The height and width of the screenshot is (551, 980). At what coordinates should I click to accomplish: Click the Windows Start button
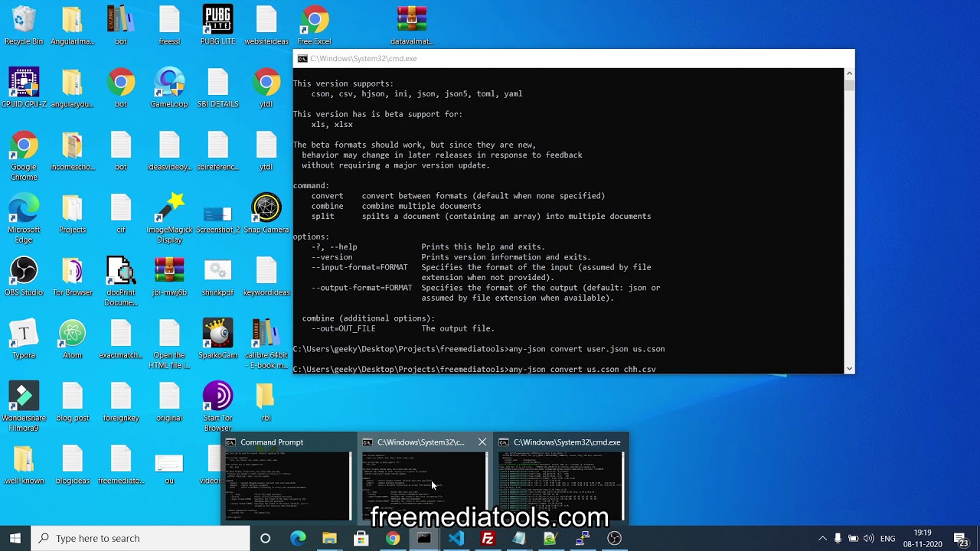15,538
